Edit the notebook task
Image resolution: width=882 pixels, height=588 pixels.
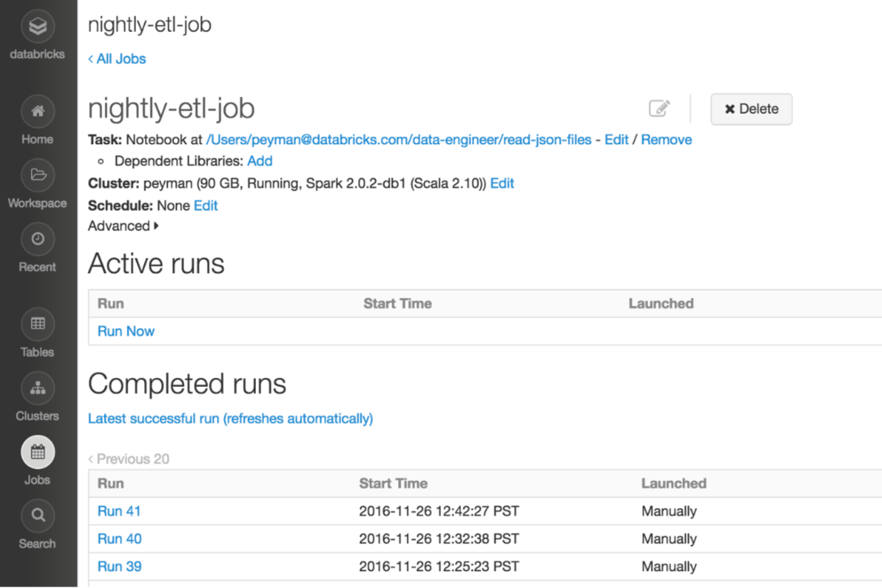coord(616,140)
